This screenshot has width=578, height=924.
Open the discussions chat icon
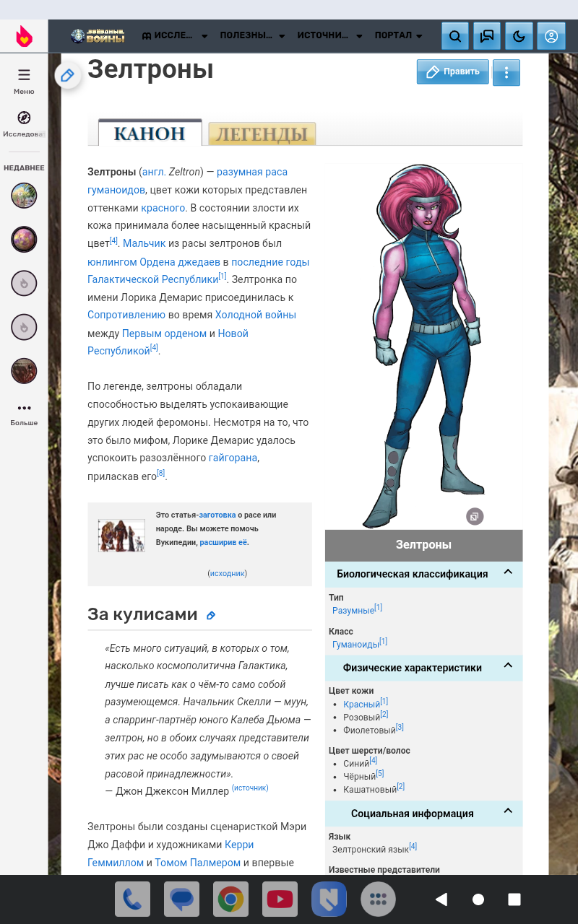pyautogui.click(x=487, y=36)
